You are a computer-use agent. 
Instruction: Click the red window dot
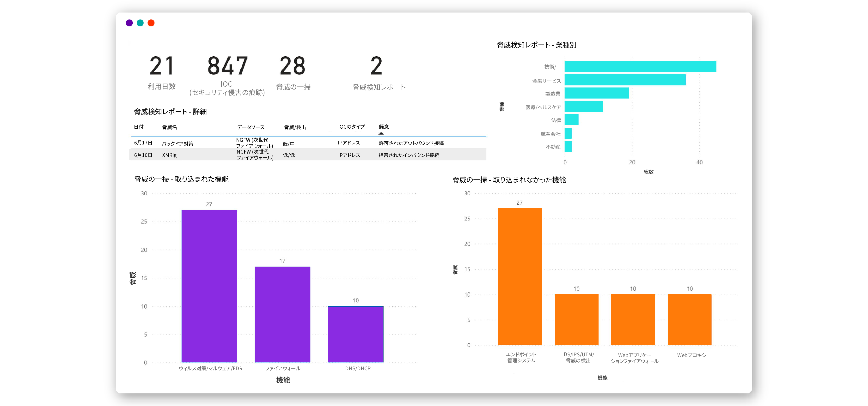pos(151,23)
